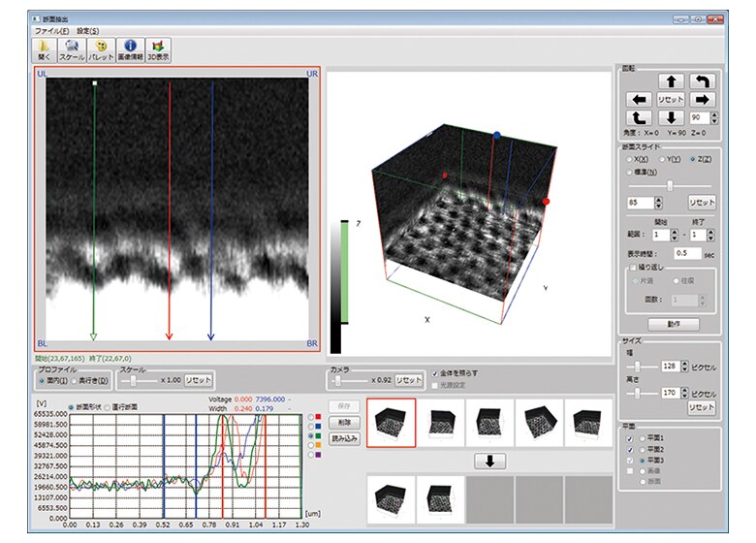
Task: Switch on 3D表示 view
Action: (158, 49)
